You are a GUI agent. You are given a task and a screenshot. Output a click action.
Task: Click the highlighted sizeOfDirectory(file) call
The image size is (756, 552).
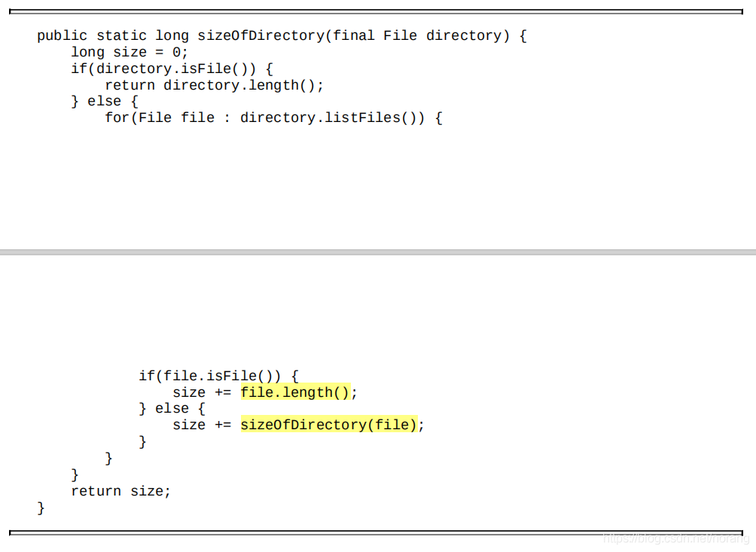[328, 425]
